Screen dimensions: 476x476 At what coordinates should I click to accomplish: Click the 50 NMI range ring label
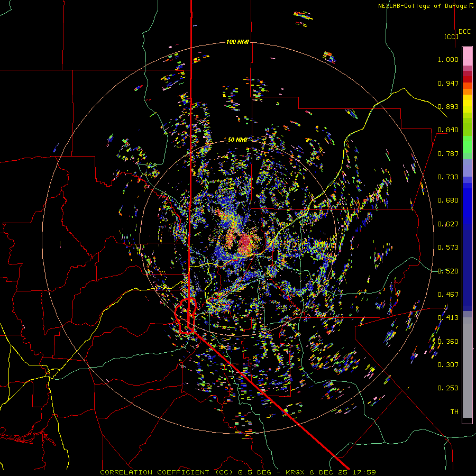click(237, 140)
